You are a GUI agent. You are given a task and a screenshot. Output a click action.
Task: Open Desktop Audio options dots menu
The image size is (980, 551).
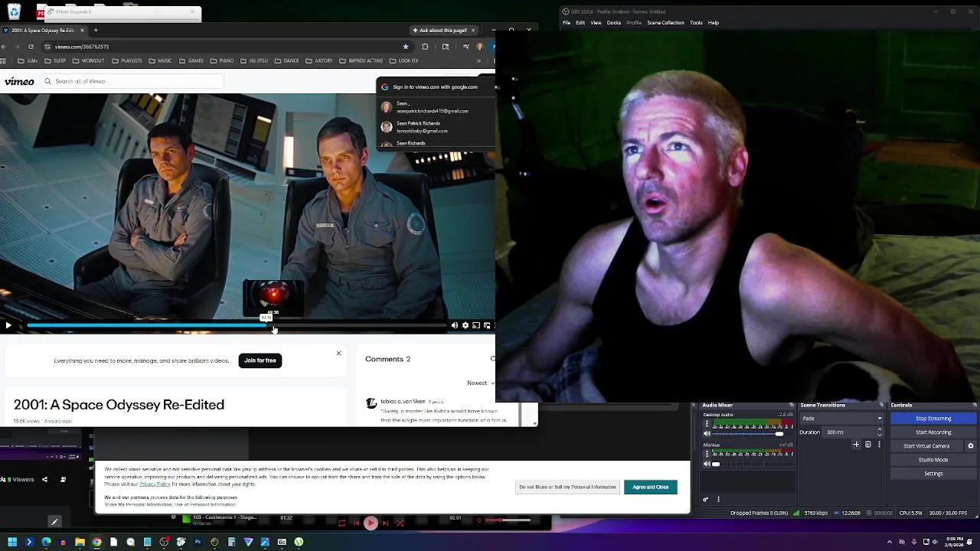pos(707,424)
